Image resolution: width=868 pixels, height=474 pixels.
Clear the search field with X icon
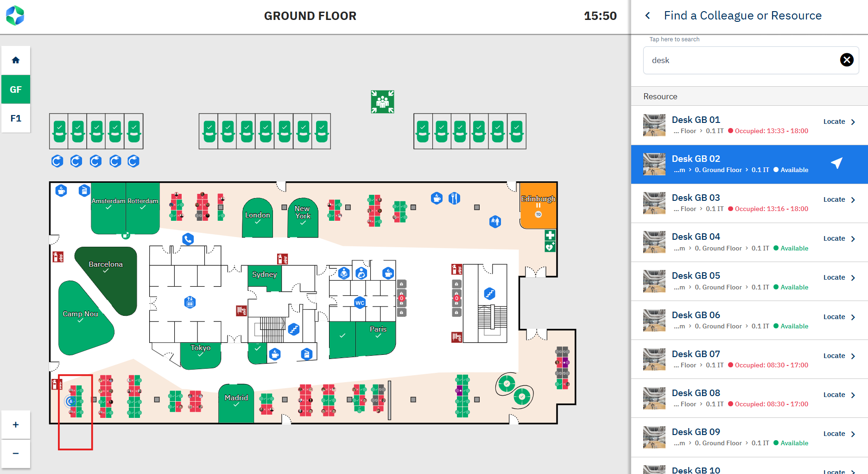[x=847, y=60]
